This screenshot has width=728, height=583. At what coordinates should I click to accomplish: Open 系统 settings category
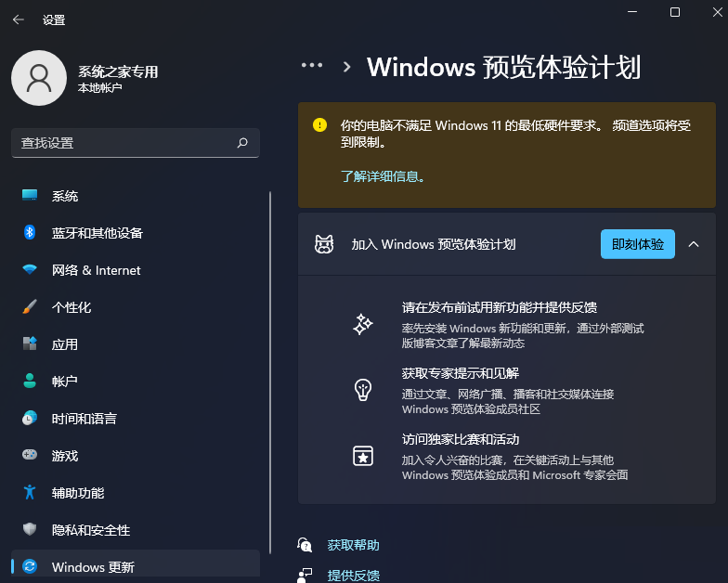136,196
